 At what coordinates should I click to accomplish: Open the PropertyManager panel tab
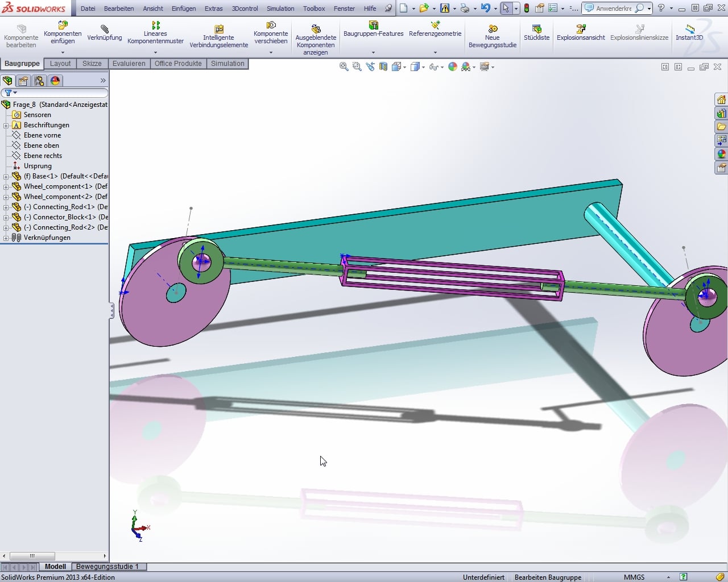(23, 81)
